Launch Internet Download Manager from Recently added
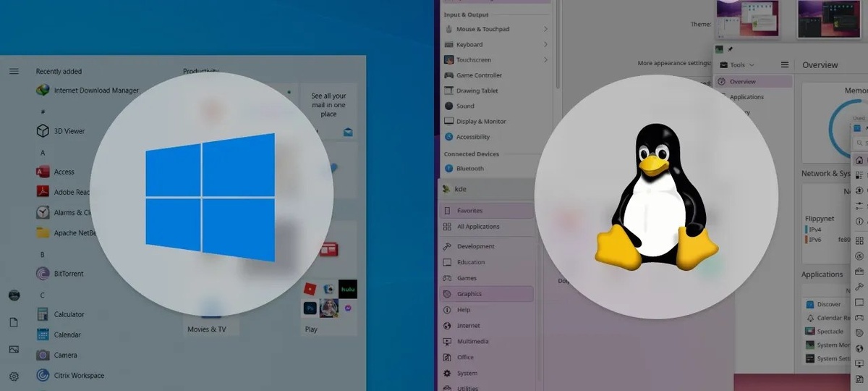The image size is (868, 391). [x=88, y=91]
